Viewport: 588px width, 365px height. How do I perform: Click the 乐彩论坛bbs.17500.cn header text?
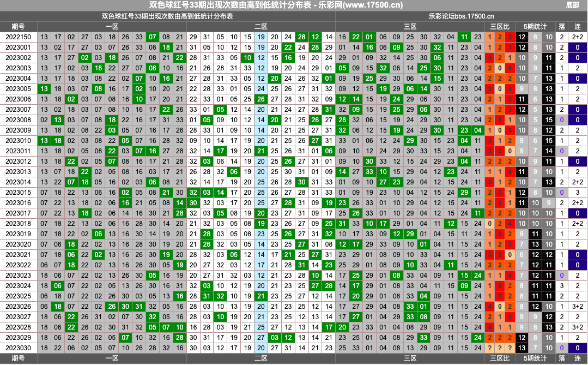(461, 16)
